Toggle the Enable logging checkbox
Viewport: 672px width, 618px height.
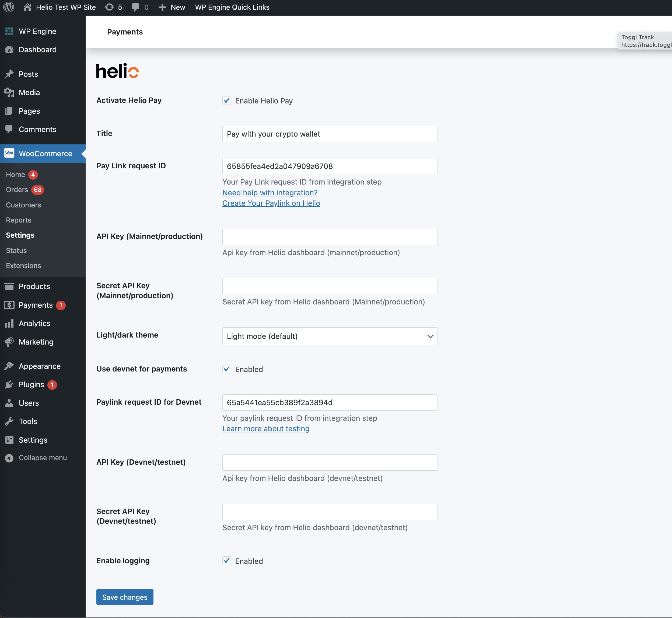pos(227,561)
